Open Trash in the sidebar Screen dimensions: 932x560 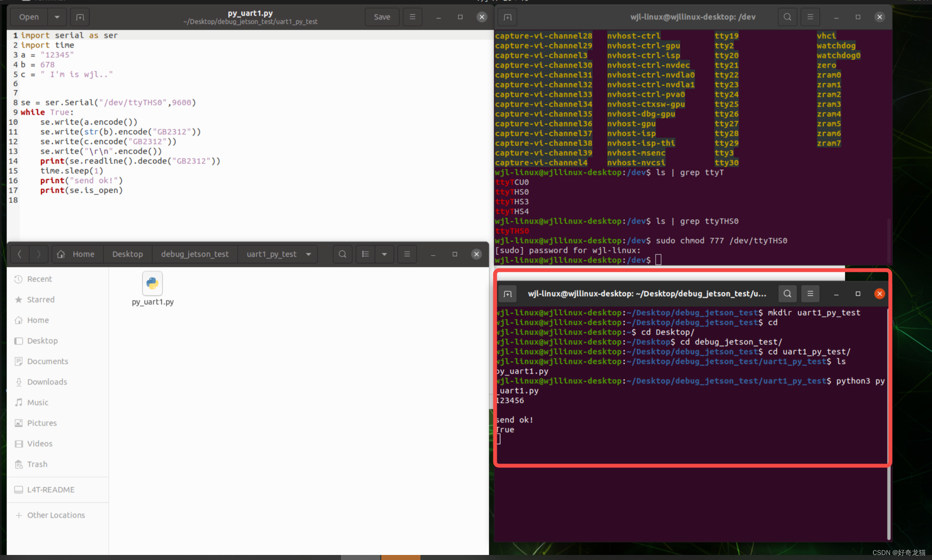click(37, 464)
